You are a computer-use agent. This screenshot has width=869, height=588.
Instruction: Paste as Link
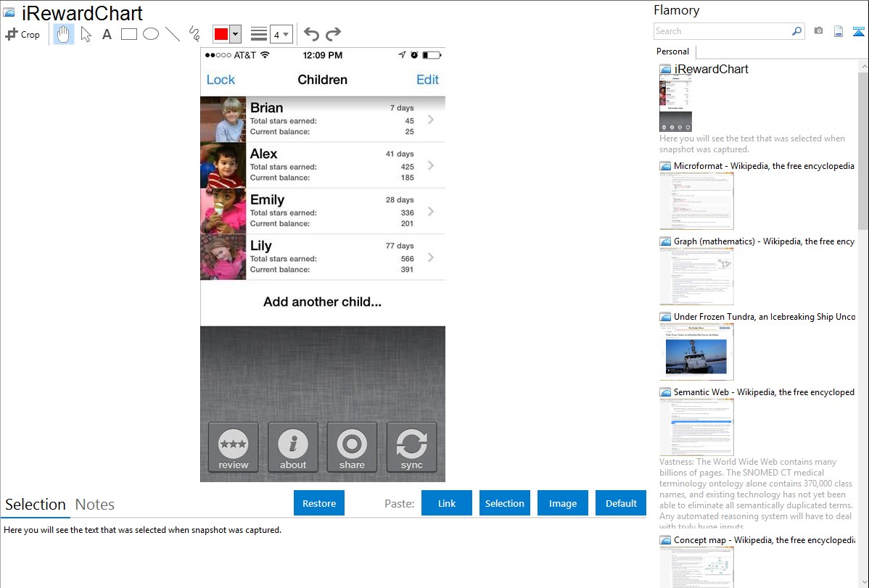click(x=447, y=503)
